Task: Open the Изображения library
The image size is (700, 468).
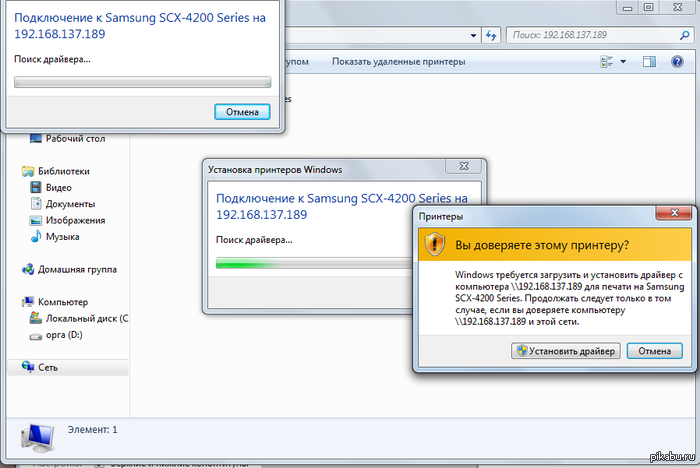Action: click(75, 221)
